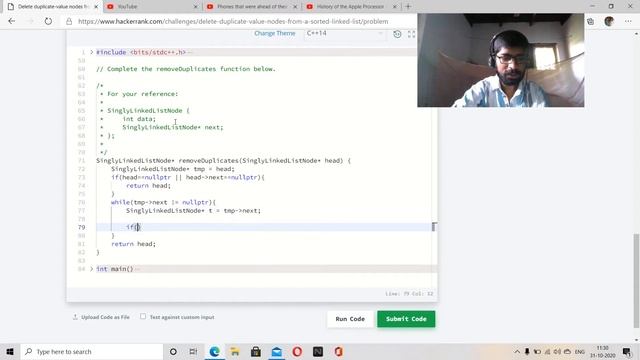
Task: Open the Change Theme link
Action: 275,33
